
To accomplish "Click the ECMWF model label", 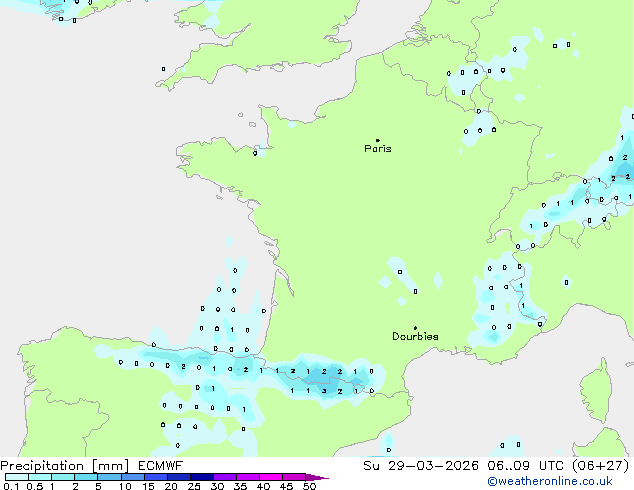I will (161, 466).
